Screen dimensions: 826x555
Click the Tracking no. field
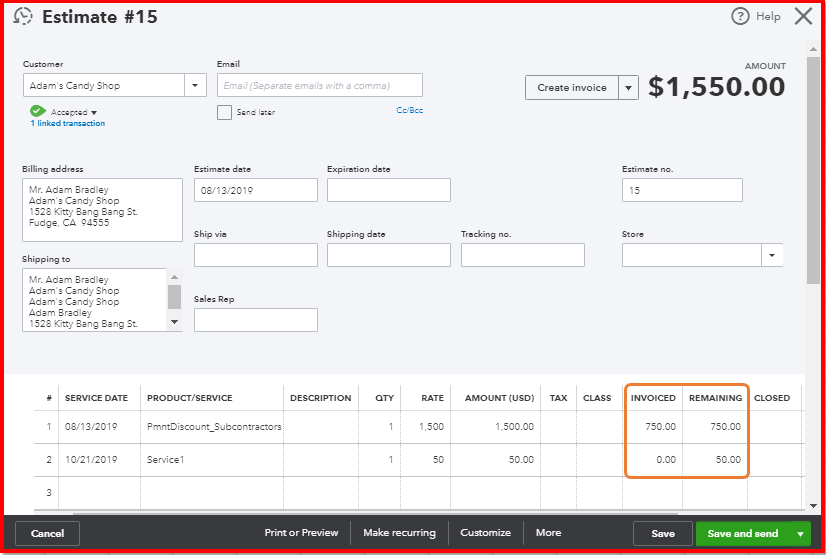[x=523, y=255]
